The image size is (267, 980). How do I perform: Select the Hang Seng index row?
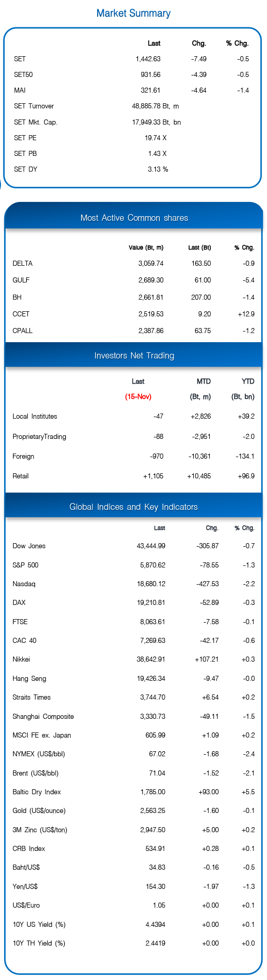click(x=133, y=678)
